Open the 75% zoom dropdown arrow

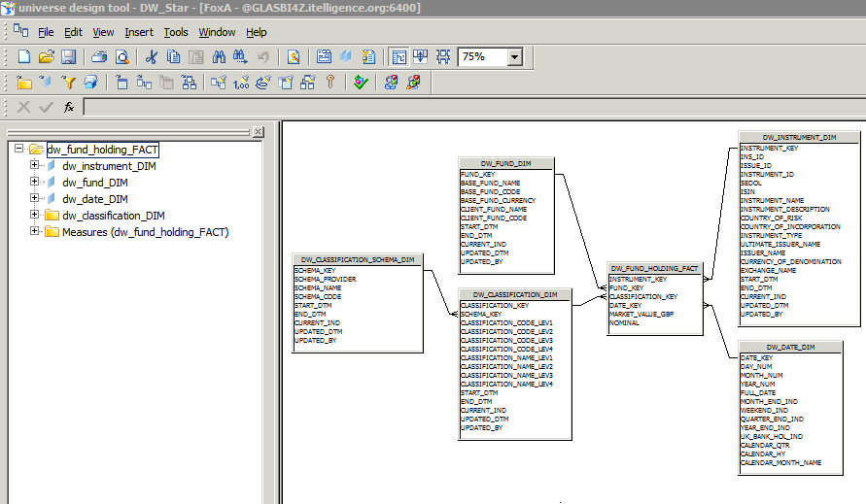(x=515, y=57)
